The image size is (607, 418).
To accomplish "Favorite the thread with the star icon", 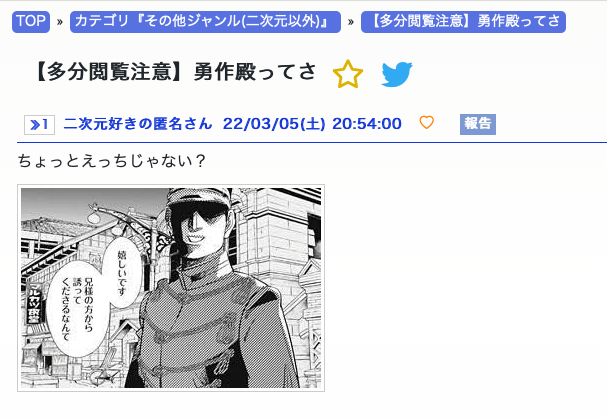I will click(348, 74).
